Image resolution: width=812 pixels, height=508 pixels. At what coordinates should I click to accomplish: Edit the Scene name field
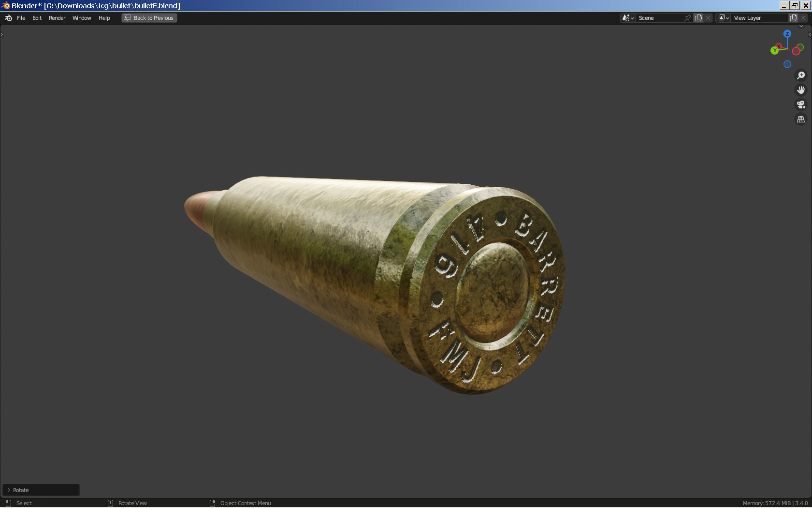pos(659,18)
